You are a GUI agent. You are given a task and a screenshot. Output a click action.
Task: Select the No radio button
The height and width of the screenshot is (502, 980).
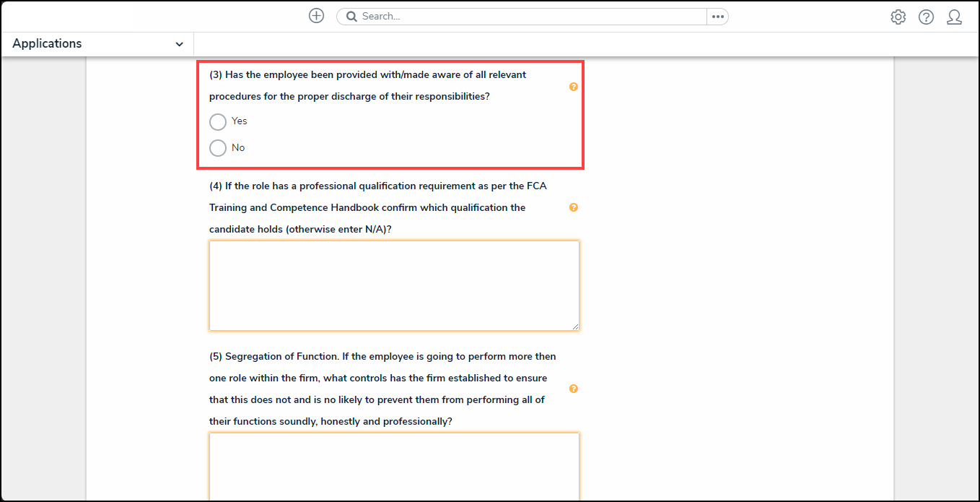218,148
